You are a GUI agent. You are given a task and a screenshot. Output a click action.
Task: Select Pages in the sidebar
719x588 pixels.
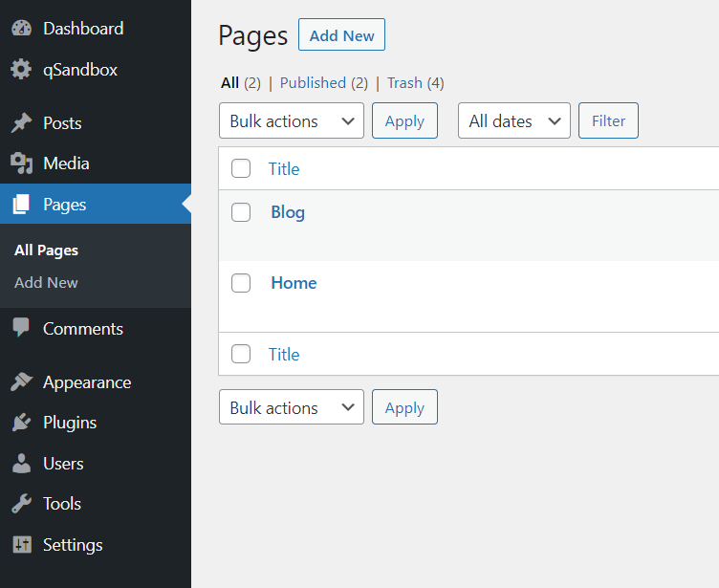[96, 204]
